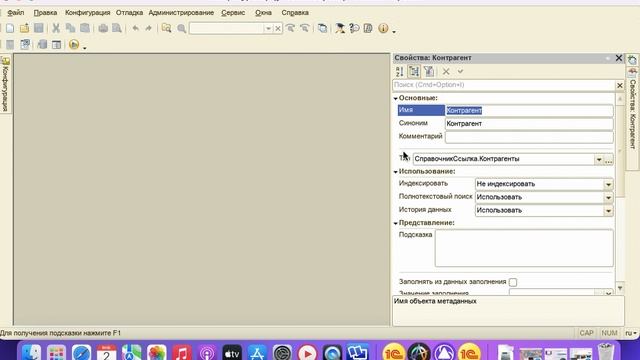Click the ru keyboard layout indicator
Screen dimensions: 640x360
click(631, 333)
